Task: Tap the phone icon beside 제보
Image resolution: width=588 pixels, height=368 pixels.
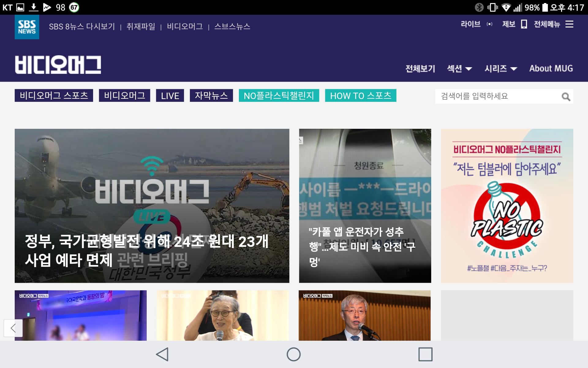Action: [x=524, y=24]
